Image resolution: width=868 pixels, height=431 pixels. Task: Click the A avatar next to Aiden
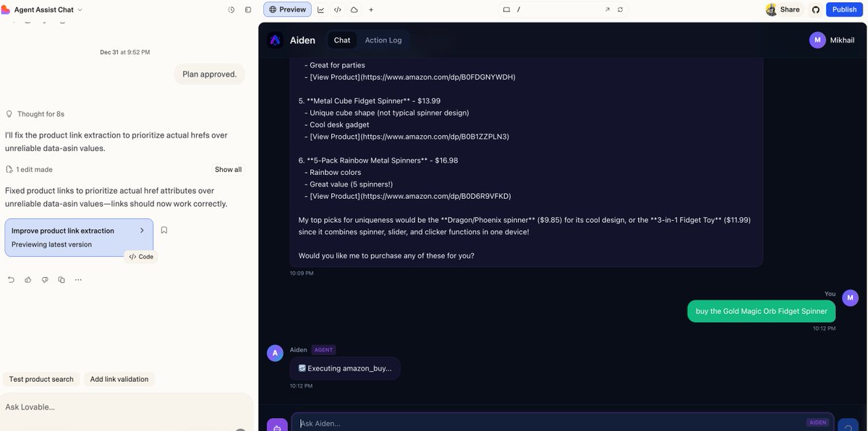coord(275,353)
